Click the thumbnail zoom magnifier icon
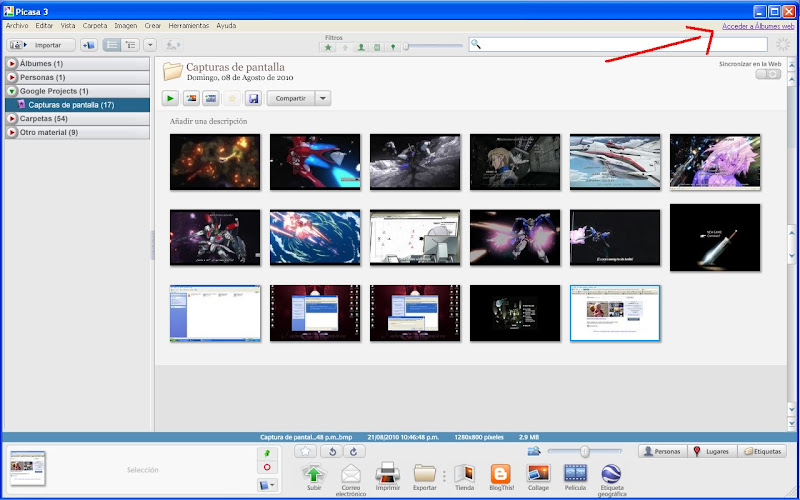Screen dimensions: 800x500 [x=534, y=451]
